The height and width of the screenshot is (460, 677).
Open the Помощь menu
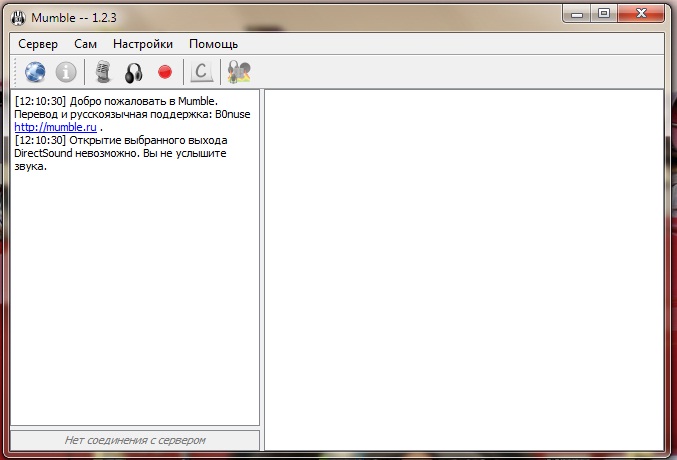(x=213, y=44)
